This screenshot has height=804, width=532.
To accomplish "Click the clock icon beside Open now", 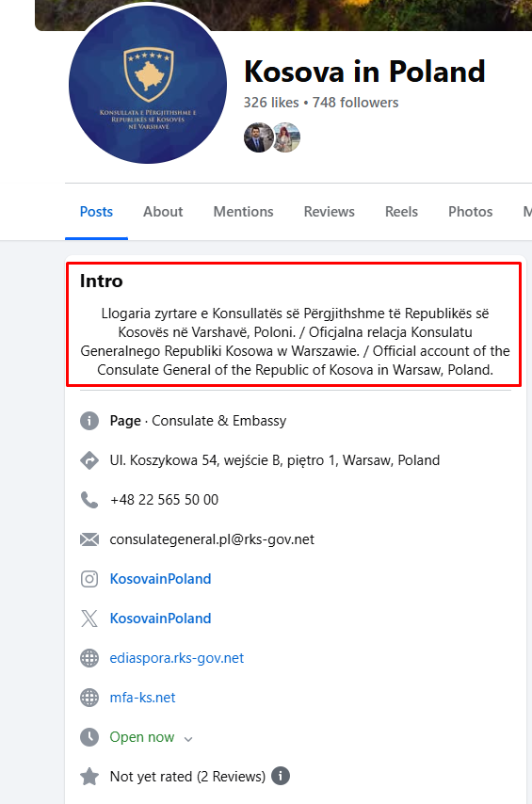I will click(x=89, y=737).
